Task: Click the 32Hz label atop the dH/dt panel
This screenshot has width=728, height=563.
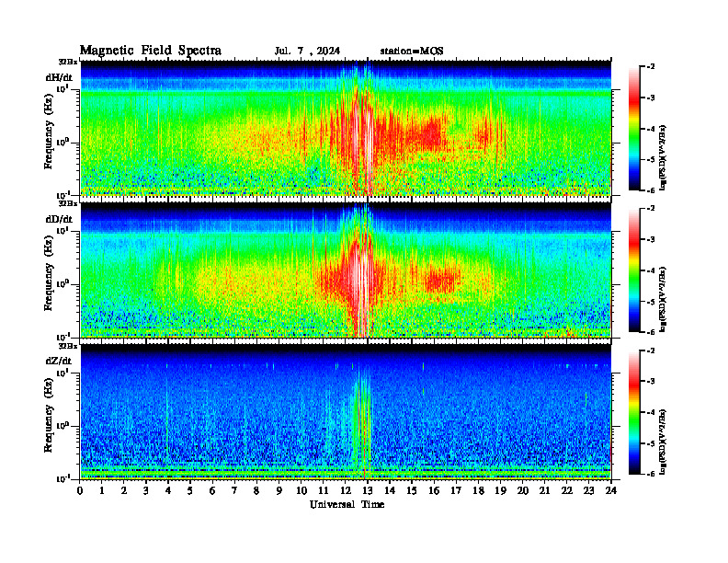Action: click(68, 62)
